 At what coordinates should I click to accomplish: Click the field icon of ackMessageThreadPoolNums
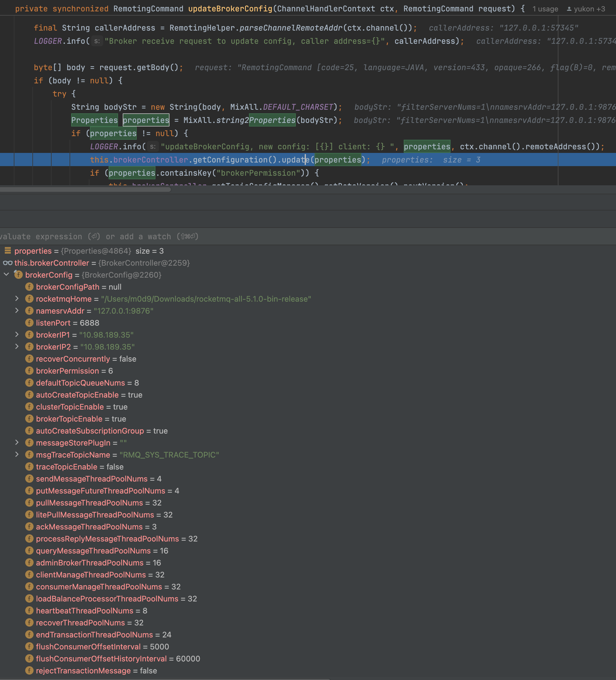(x=29, y=526)
